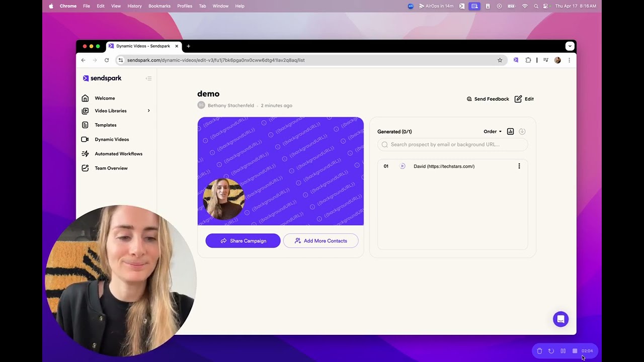Screen dimensions: 644x362
Task: Expand Video Libraries in the sidebar
Action: (x=148, y=111)
